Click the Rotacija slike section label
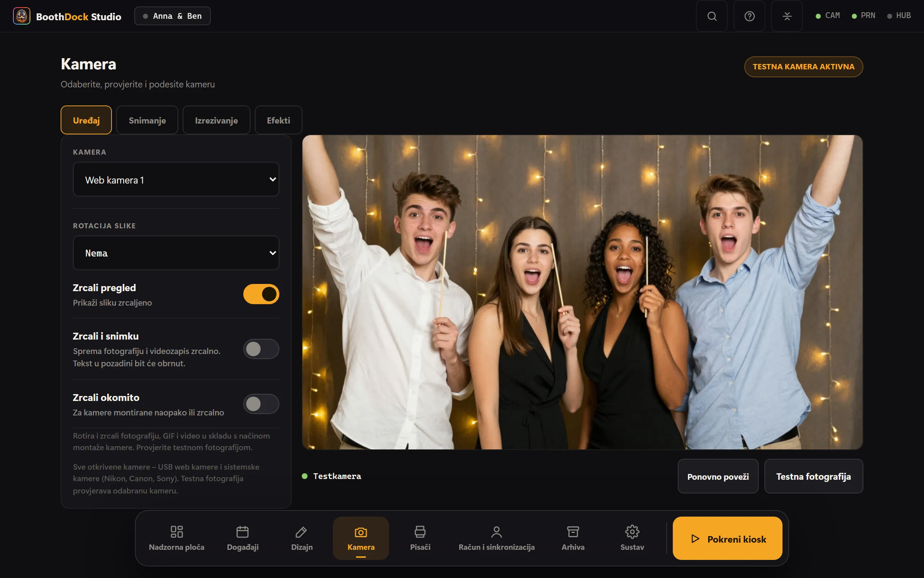 tap(104, 226)
